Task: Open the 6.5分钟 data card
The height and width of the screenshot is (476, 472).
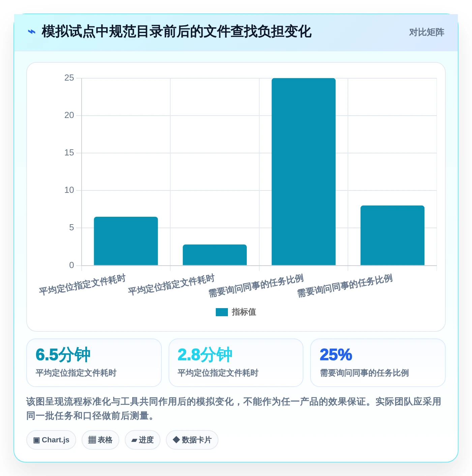Action: (94, 363)
